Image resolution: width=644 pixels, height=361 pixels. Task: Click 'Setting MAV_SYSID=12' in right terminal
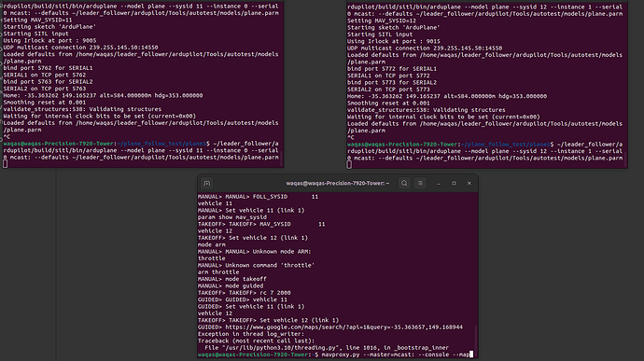tap(382, 21)
